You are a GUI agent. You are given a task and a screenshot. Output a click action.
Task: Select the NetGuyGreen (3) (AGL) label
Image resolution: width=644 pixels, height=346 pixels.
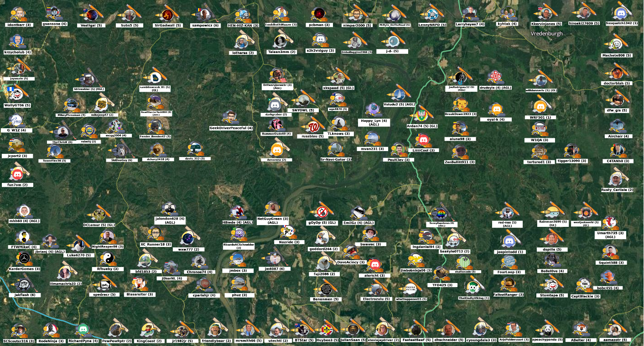coord(273,220)
